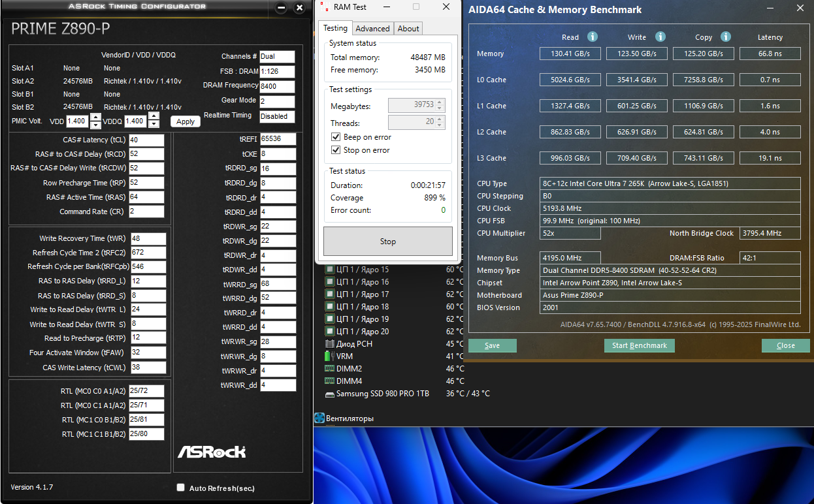
Task: Enable Auto Refresh(sec.) checkbox in Timing Configurator
Action: [181, 488]
